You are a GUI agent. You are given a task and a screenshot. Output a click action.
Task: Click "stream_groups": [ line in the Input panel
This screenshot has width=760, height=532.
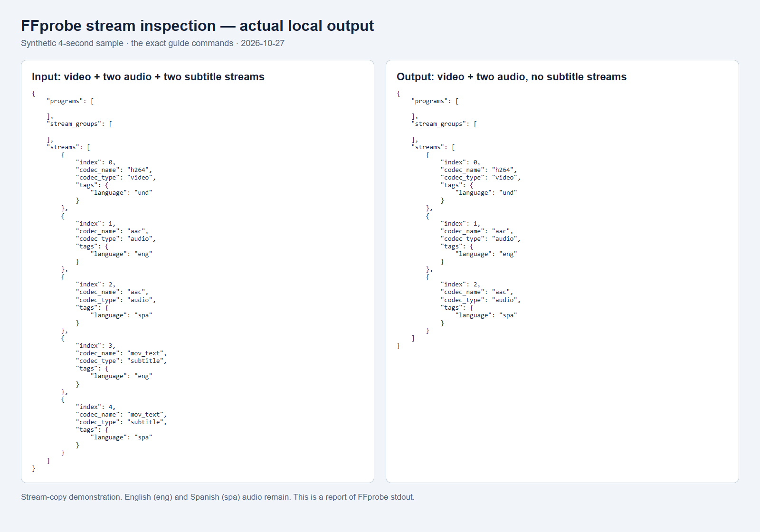[x=79, y=124]
